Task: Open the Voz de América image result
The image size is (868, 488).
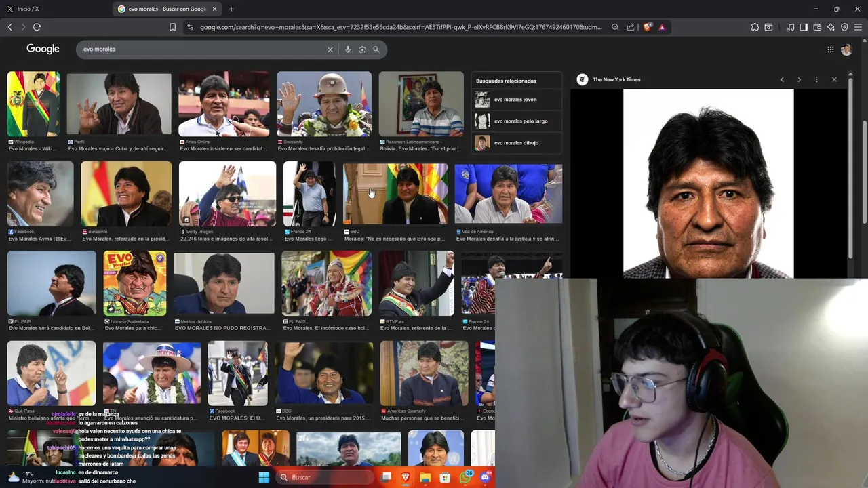Action: click(508, 193)
